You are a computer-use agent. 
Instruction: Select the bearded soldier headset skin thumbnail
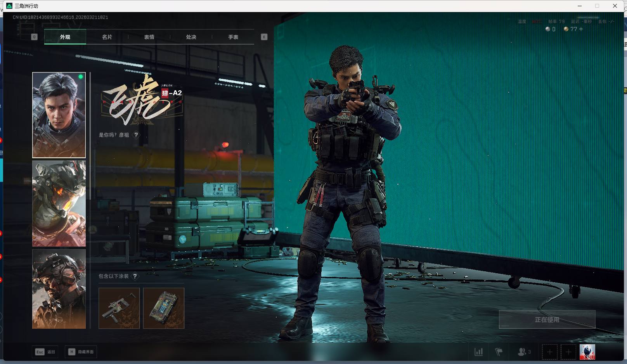(x=59, y=289)
